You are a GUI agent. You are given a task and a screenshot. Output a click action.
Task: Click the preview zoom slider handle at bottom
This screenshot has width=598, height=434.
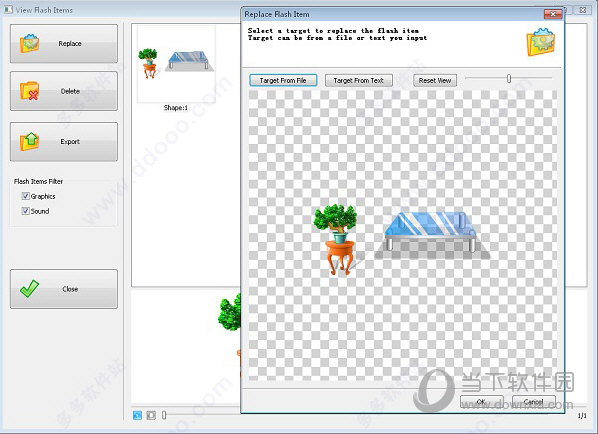click(x=164, y=415)
